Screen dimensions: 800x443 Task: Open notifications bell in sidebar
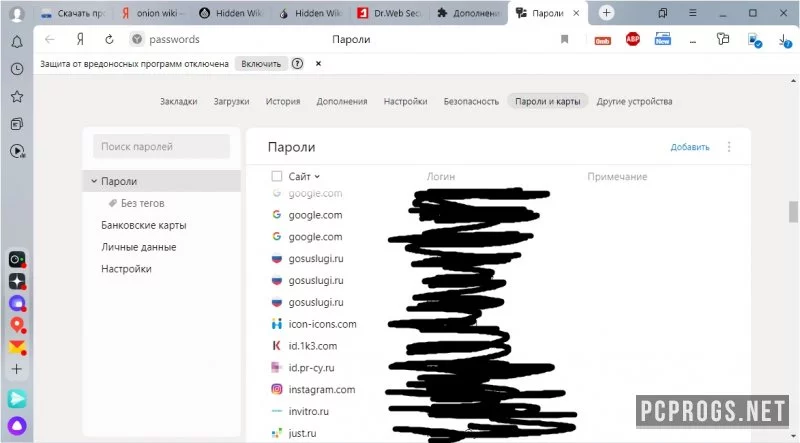click(x=17, y=42)
